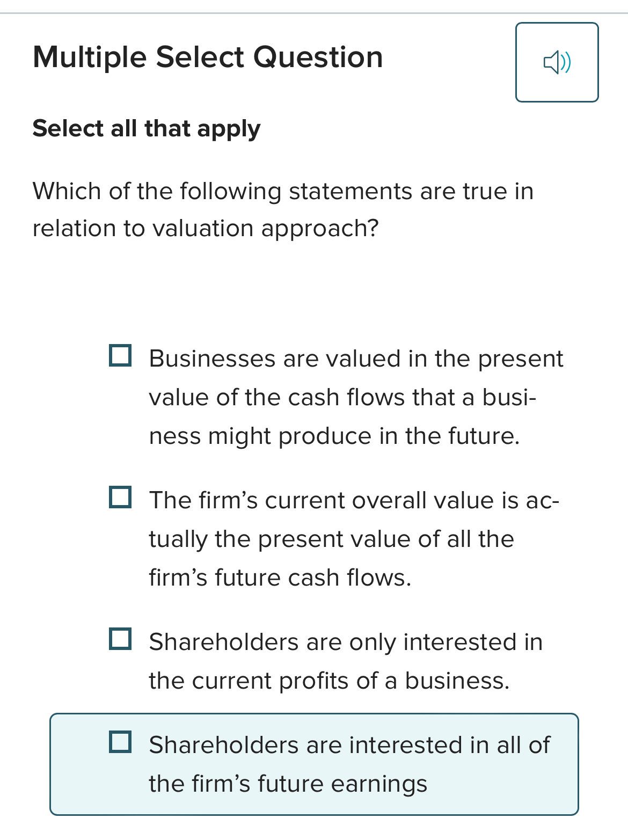Screen dimensions: 628x840
Task: Click the future earnings answer text
Action: click(348, 763)
